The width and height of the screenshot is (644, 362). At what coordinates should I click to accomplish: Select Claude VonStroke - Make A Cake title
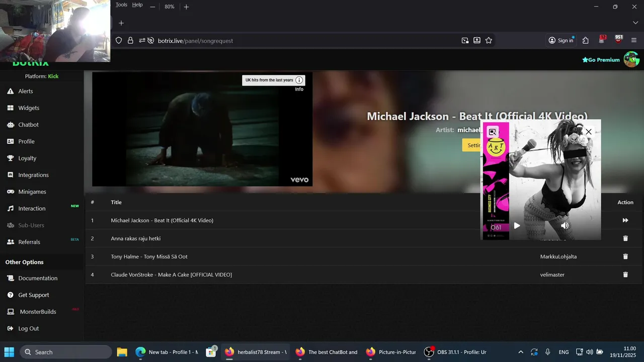[x=171, y=275]
